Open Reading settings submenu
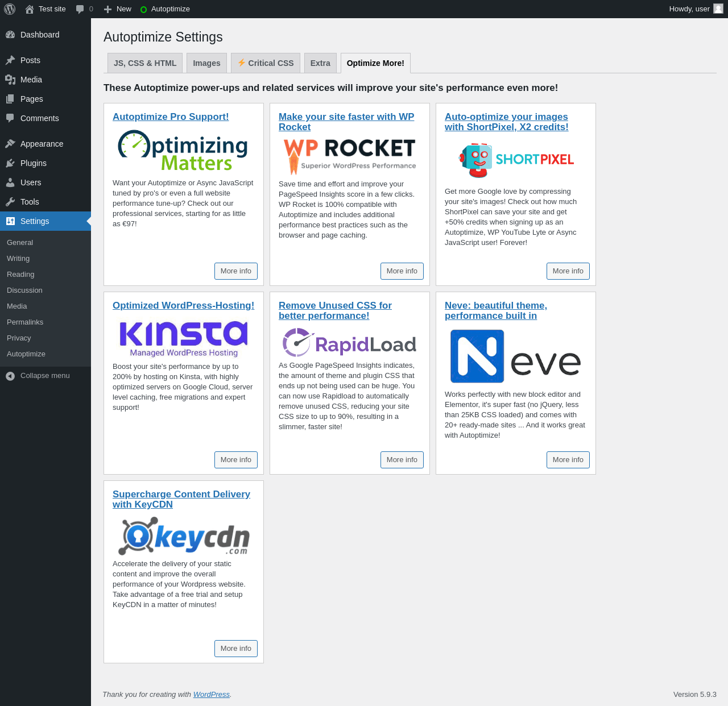 tap(20, 275)
